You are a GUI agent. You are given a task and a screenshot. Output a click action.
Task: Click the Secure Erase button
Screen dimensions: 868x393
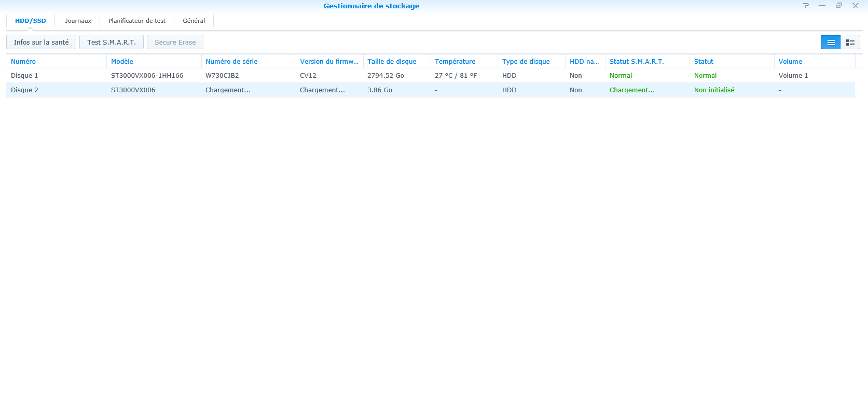175,43
